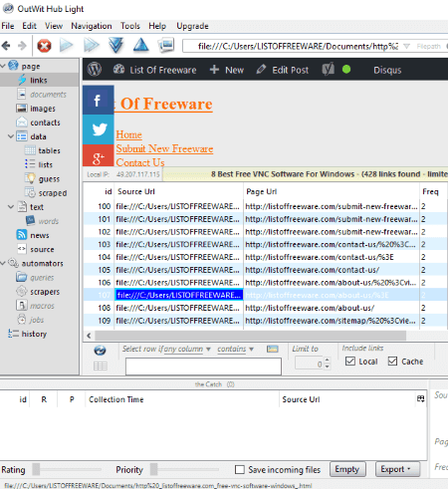Open the View menu
This screenshot has height=489, width=448.
(x=54, y=26)
